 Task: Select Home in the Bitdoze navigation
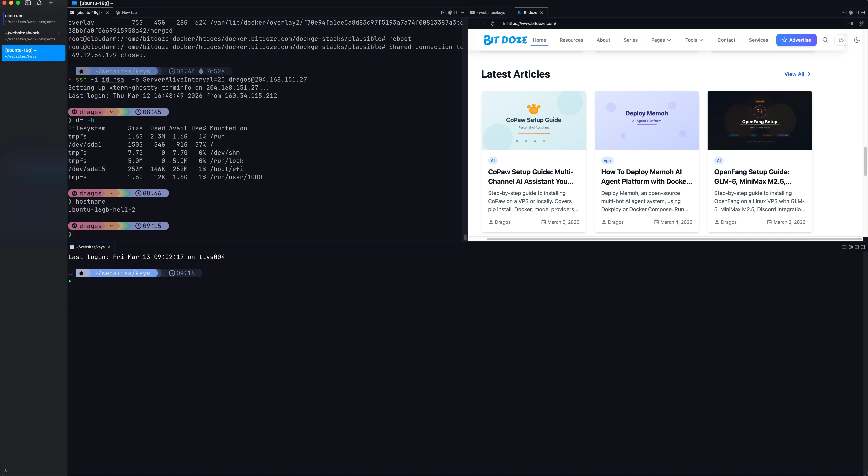click(x=539, y=40)
